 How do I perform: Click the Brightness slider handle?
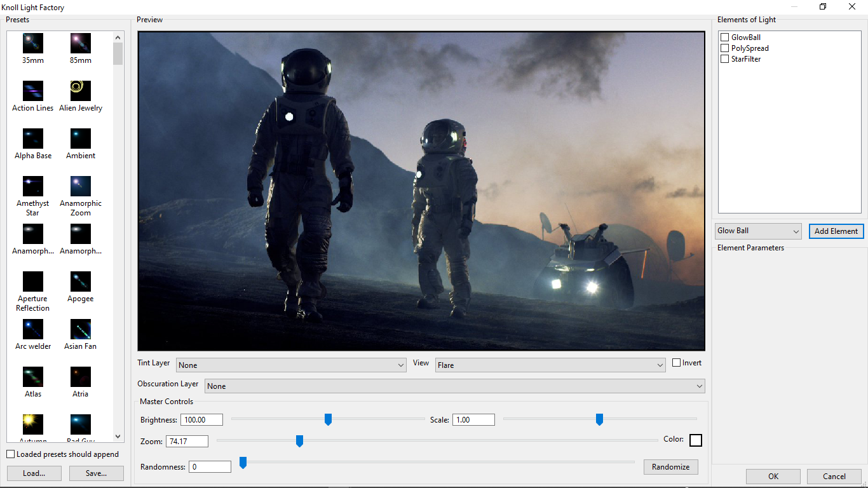click(328, 419)
